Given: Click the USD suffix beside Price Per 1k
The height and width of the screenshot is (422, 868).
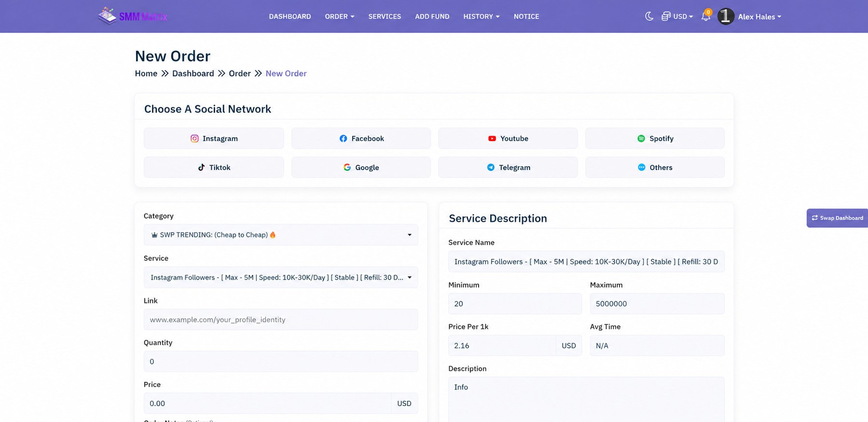Looking at the screenshot, I should pos(569,346).
